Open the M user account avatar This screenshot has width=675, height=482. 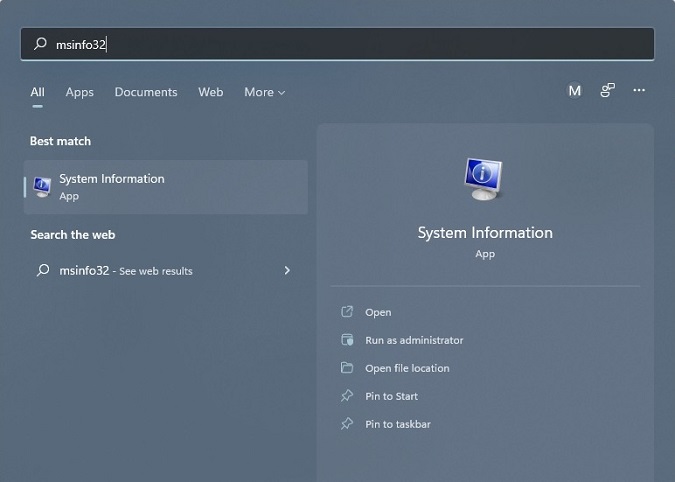574,90
